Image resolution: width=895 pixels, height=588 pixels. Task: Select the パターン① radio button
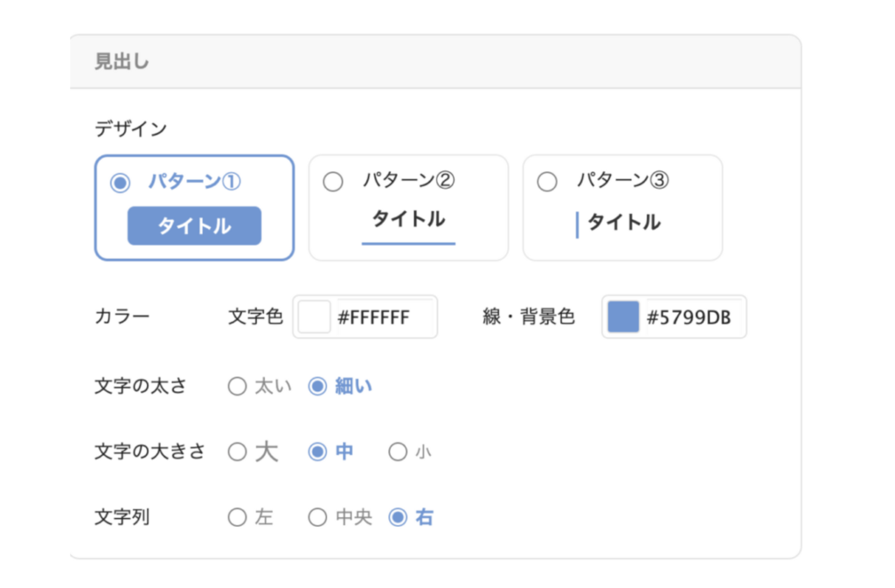point(121,183)
